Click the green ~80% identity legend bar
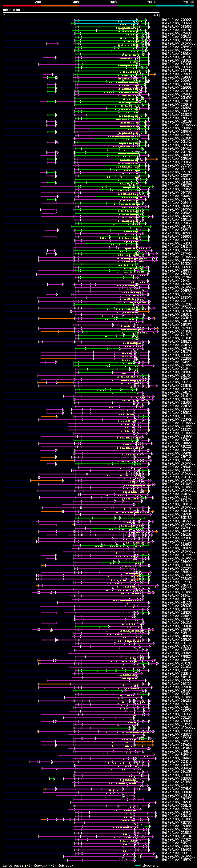 (137, 6)
